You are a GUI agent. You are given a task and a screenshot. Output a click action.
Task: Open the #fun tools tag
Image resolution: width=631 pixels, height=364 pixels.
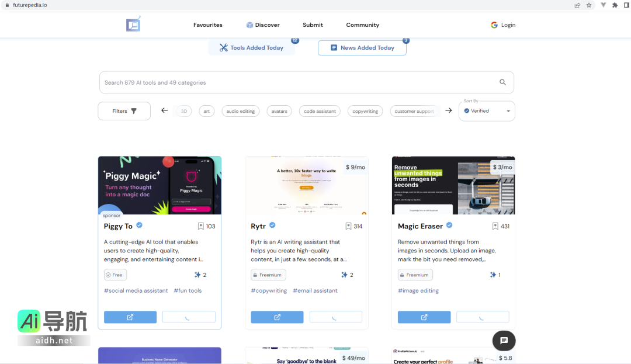point(188,290)
